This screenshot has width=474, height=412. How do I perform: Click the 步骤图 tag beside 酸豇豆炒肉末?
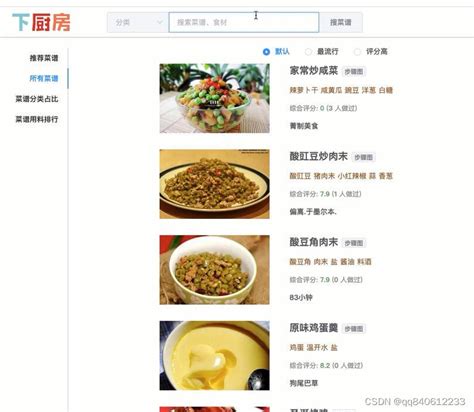point(363,157)
